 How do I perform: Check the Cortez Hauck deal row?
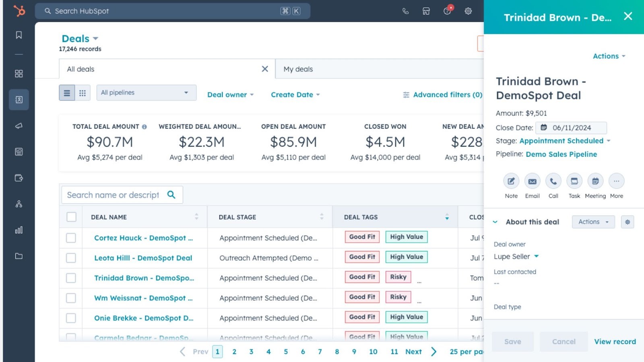click(x=70, y=238)
